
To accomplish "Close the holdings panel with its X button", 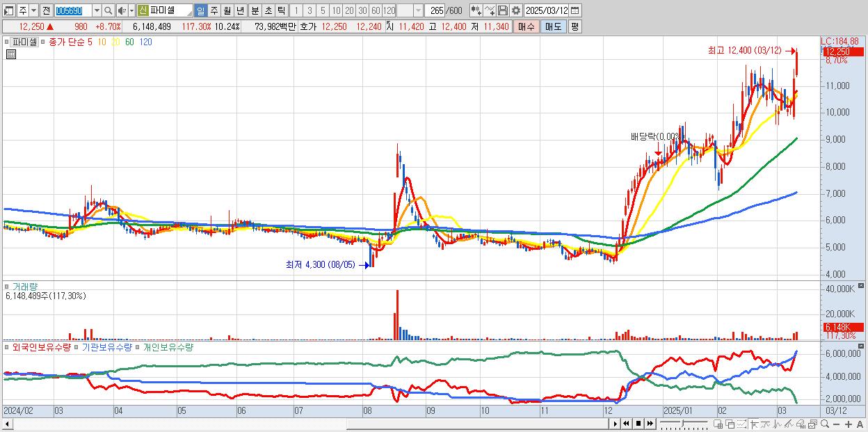I will pyautogui.click(x=862, y=345).
